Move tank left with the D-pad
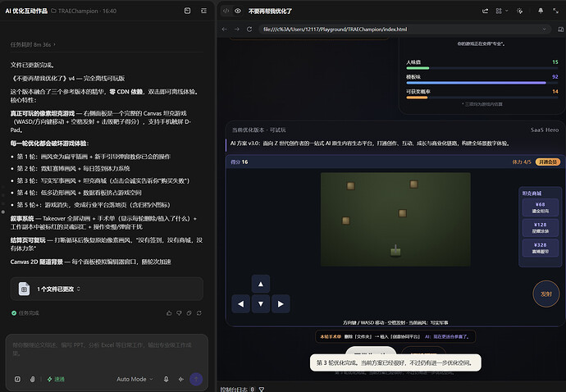The image size is (566, 392). pos(241,304)
